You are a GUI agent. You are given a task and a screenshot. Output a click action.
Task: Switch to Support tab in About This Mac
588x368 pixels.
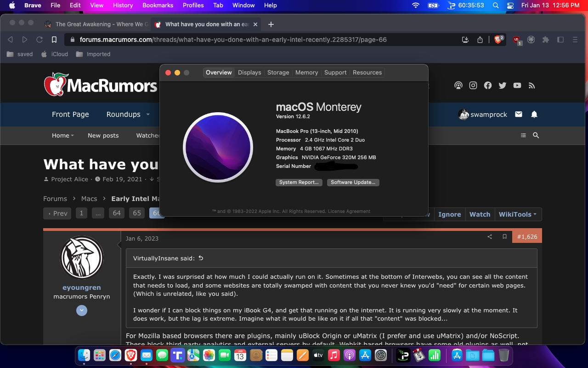[x=335, y=73]
